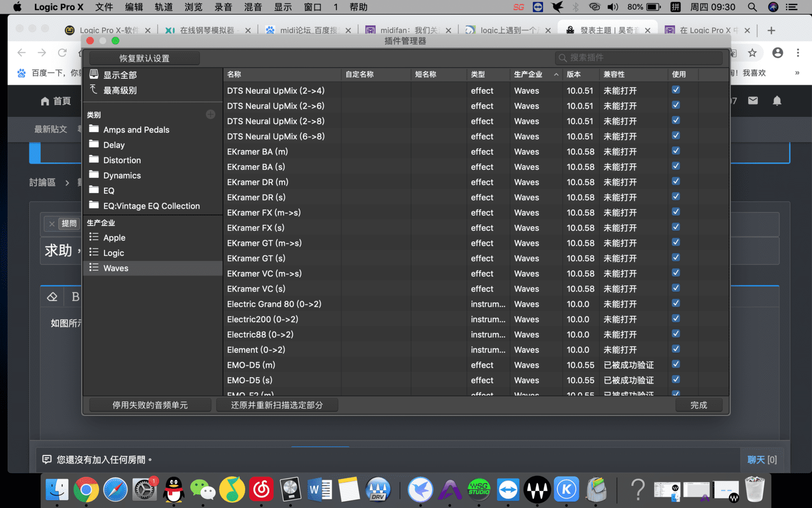Click 还原并重新扫描选定部分 button
The height and width of the screenshot is (508, 812).
click(x=277, y=405)
